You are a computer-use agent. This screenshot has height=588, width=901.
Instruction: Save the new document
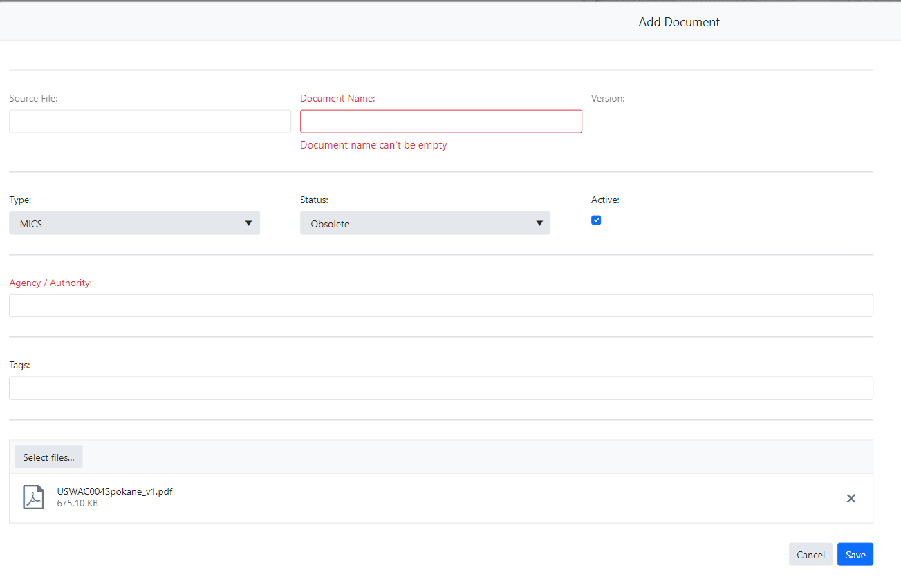pyautogui.click(x=855, y=554)
